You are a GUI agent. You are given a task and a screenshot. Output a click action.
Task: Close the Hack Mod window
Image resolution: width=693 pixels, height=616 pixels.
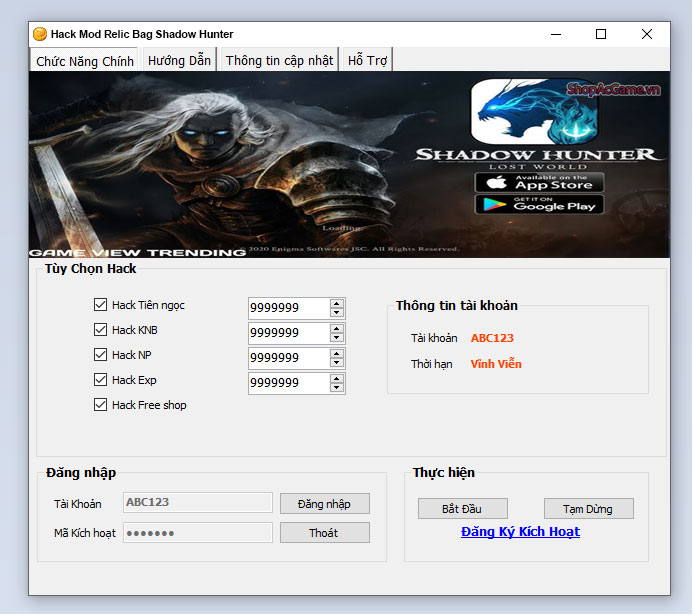pos(647,34)
